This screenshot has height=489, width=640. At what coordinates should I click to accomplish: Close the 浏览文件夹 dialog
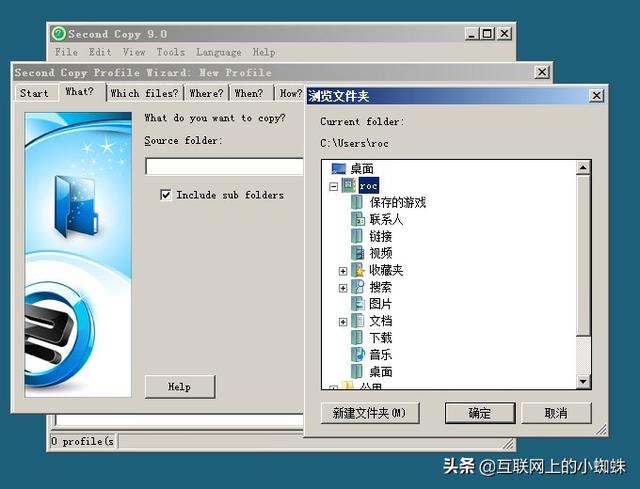[x=596, y=96]
